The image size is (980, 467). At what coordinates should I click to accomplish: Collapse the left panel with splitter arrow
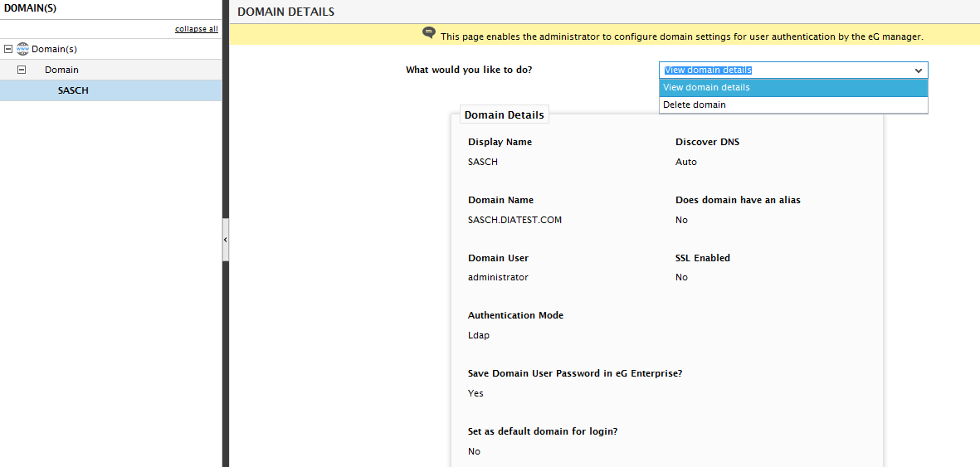click(x=226, y=240)
